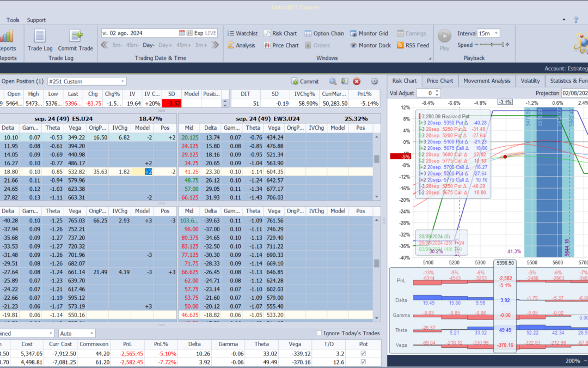Step back five minutes with 5m-

click(x=117, y=45)
